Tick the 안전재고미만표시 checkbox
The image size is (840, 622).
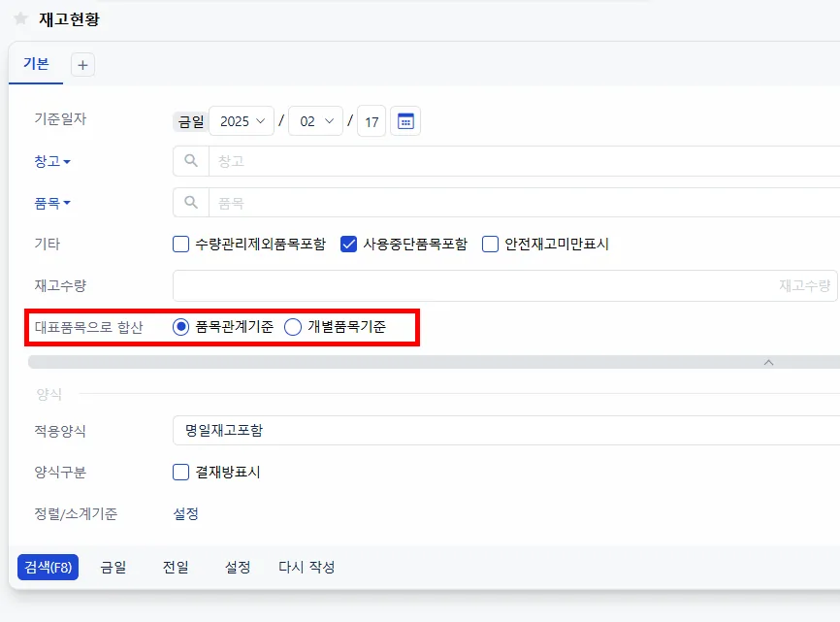click(x=490, y=245)
